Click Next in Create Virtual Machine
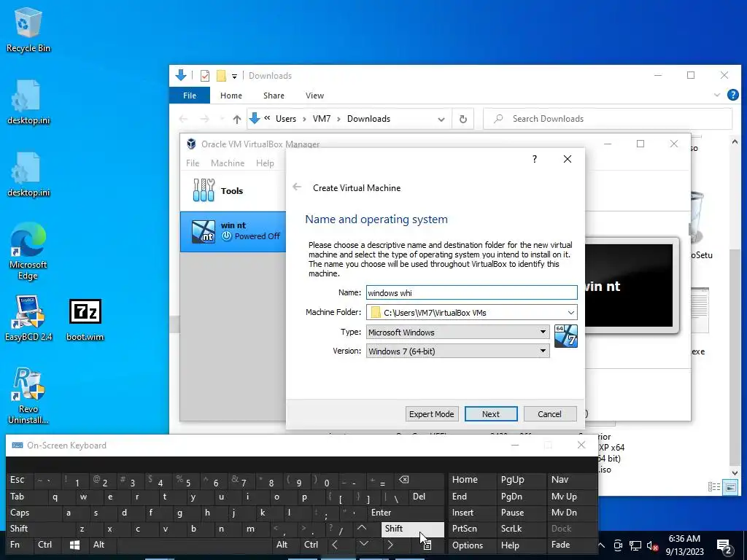 tap(491, 414)
